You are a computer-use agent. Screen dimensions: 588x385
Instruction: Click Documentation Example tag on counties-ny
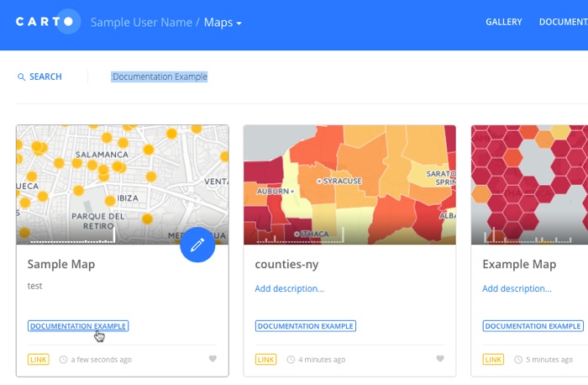pyautogui.click(x=305, y=326)
